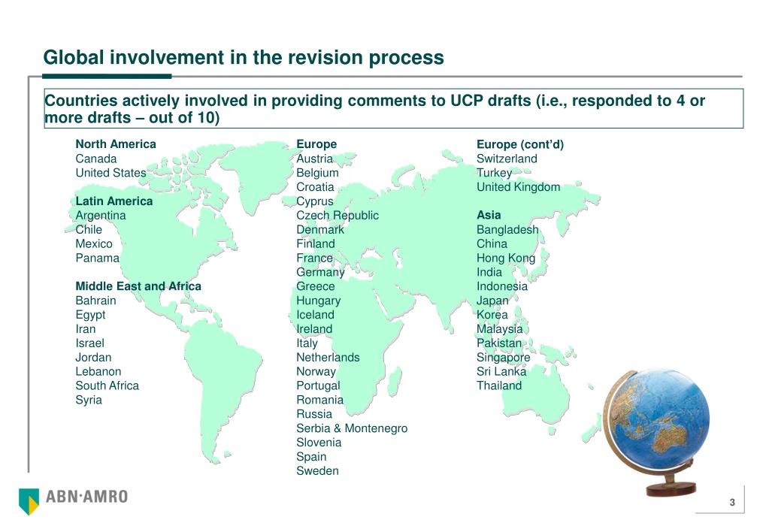Click the country 'Belgium'
The height and width of the screenshot is (532, 769).
[x=317, y=173]
